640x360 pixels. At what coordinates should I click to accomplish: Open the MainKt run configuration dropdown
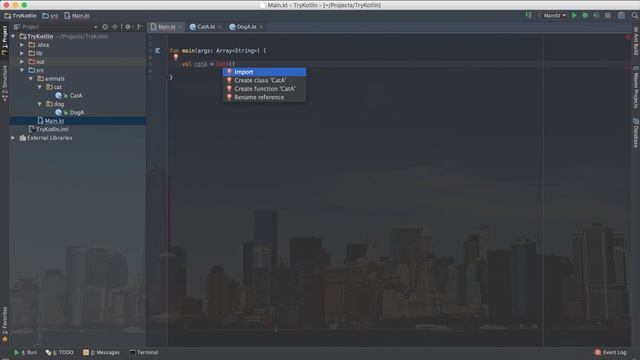point(552,16)
